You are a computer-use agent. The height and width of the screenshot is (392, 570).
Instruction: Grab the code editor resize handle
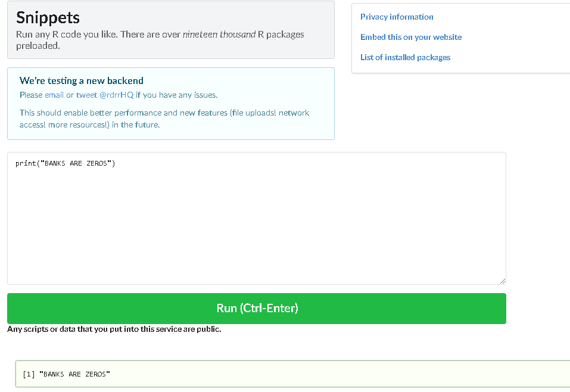502,281
